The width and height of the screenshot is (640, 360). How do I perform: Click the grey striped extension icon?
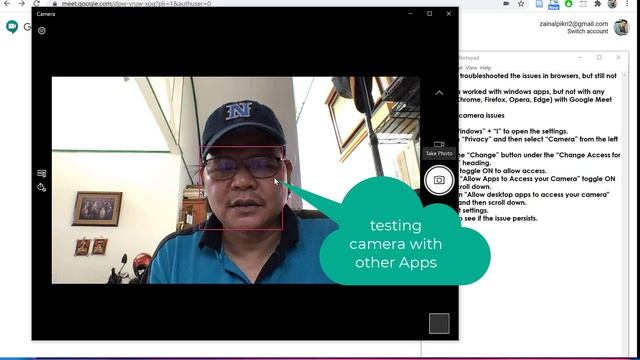point(583,4)
